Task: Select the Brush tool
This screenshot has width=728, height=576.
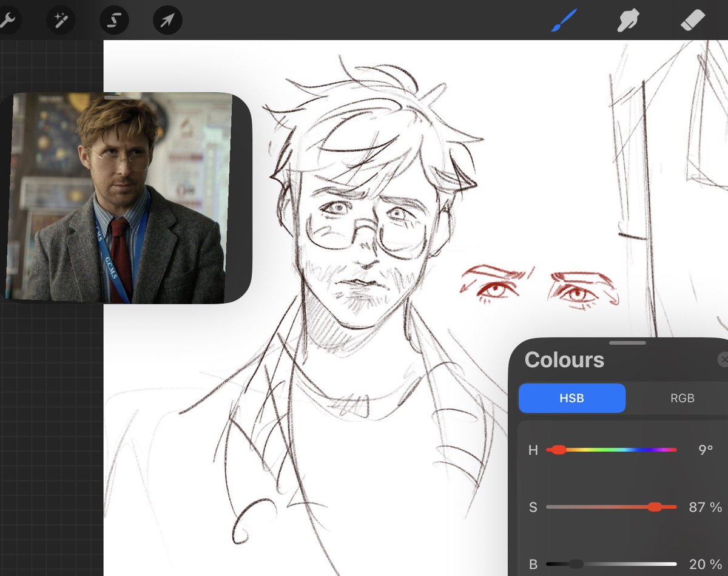Action: pos(565,21)
